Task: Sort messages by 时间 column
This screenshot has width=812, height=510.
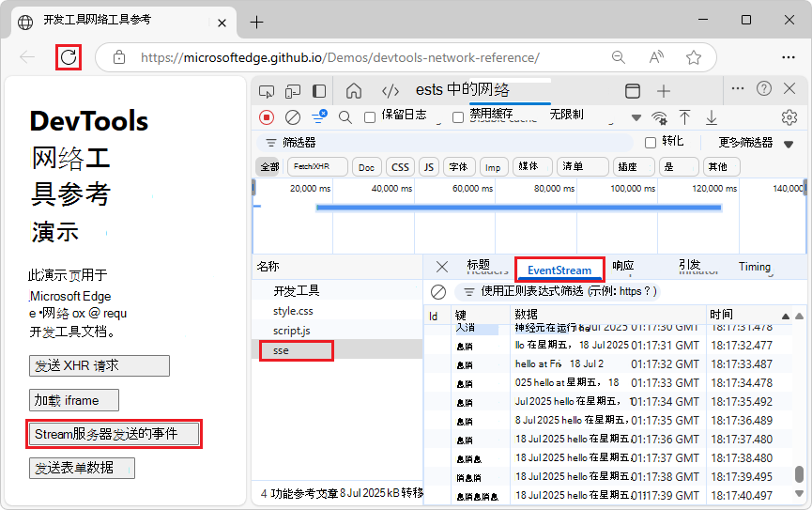Action: (749, 315)
